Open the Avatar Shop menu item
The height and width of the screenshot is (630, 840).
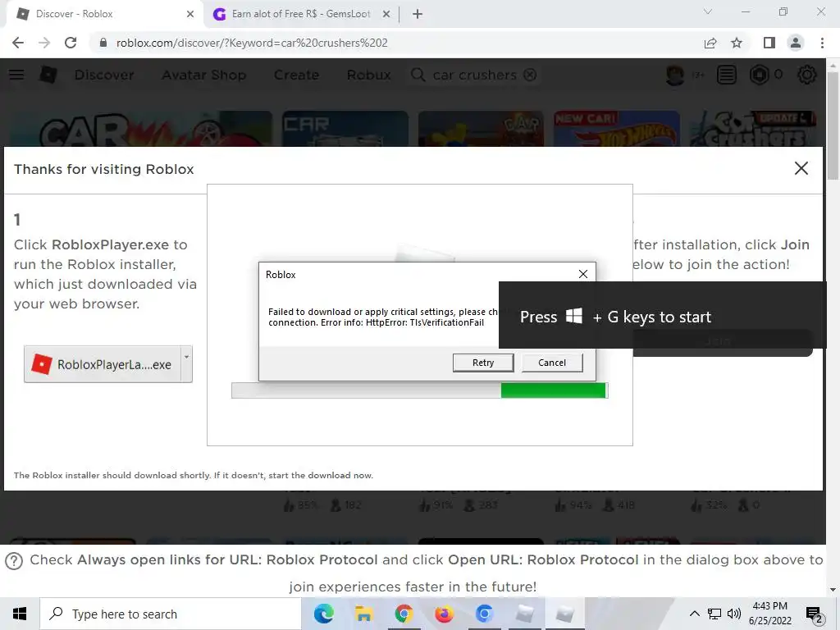203,75
